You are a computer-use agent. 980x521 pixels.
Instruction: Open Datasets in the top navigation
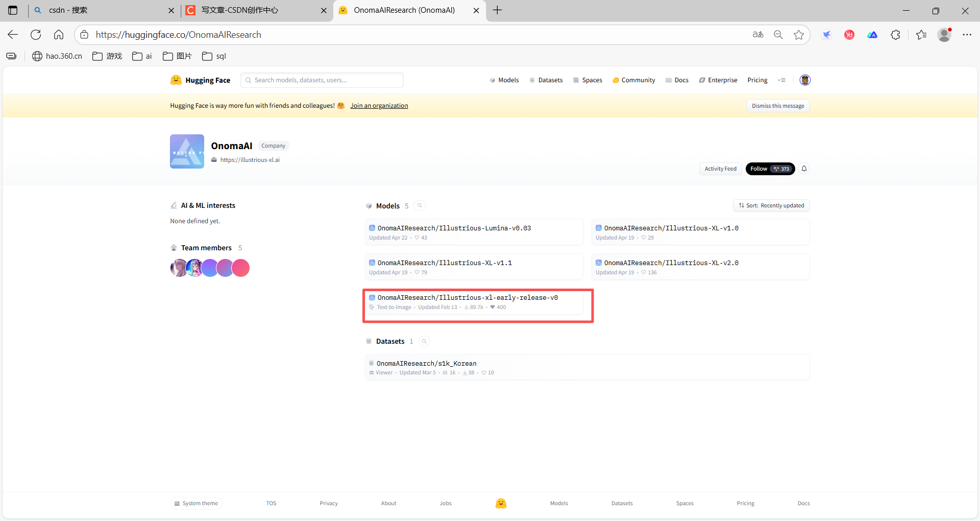[x=546, y=80]
